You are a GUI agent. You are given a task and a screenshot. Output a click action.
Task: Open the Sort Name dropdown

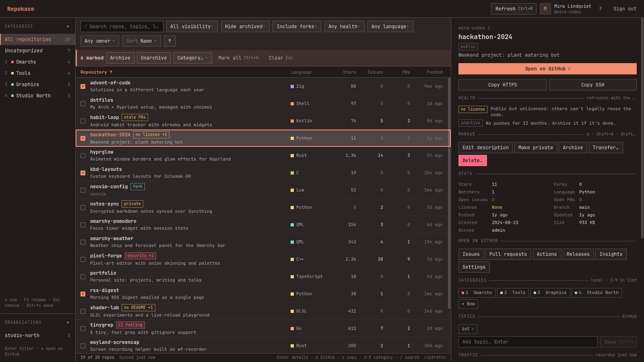point(142,41)
